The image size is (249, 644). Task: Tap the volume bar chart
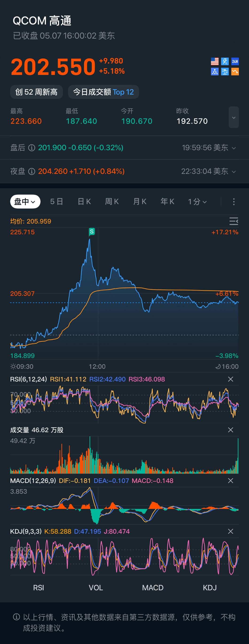[x=124, y=455]
